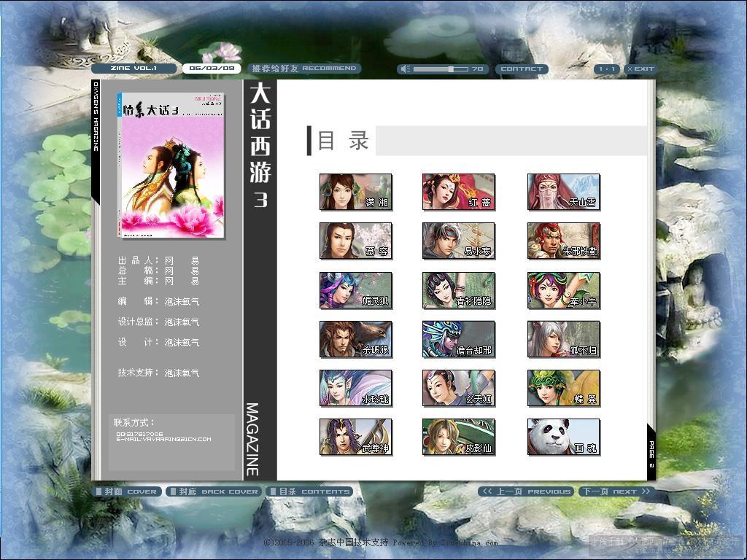Exit the magazine via EXIT button
The image size is (747, 560).
(640, 69)
